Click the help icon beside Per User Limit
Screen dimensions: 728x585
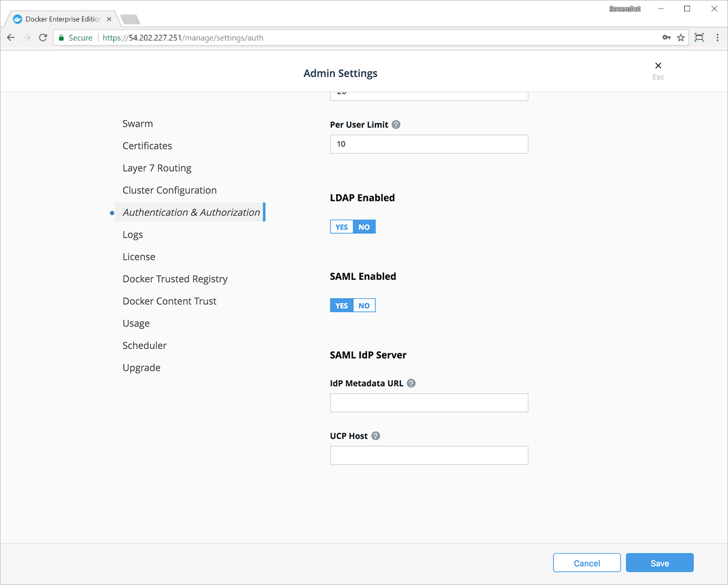pyautogui.click(x=396, y=125)
